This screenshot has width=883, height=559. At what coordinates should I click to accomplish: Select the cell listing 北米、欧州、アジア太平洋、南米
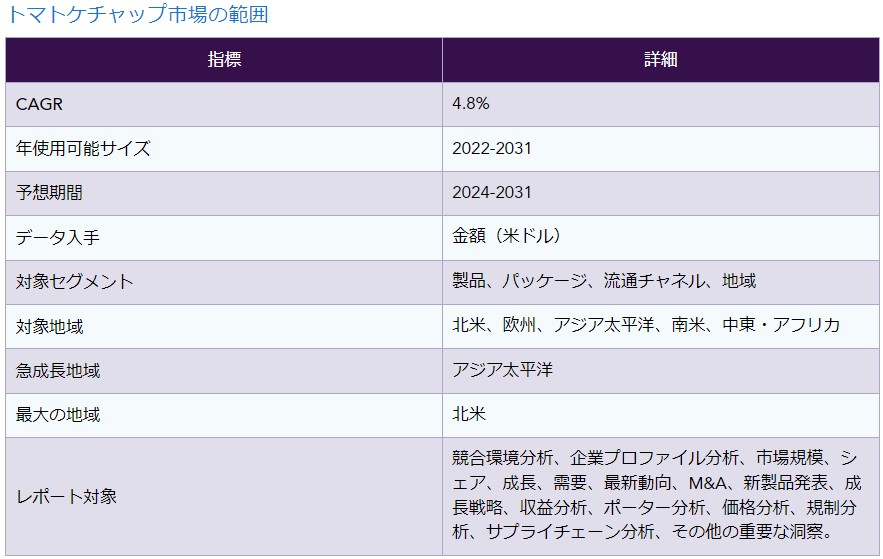click(646, 326)
